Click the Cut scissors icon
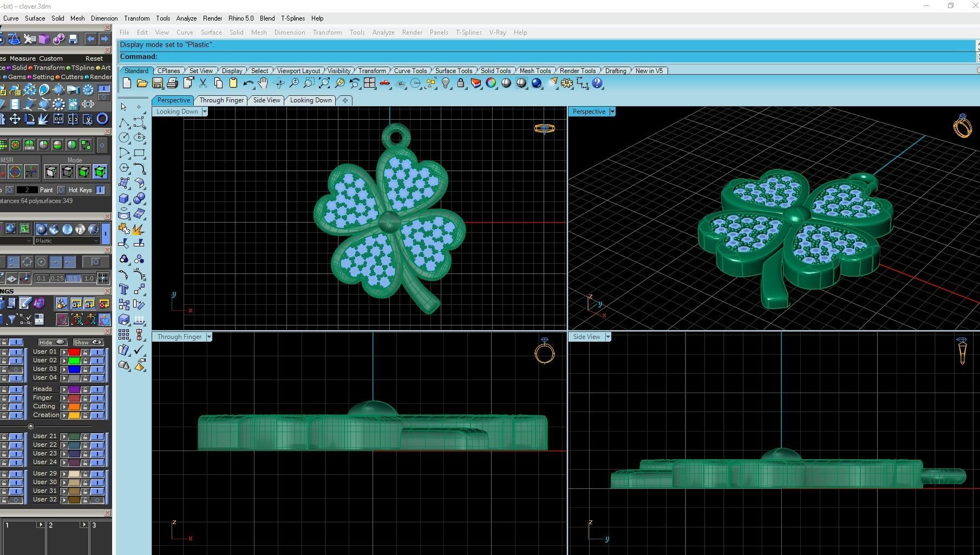This screenshot has width=980, height=555. pos(203,83)
